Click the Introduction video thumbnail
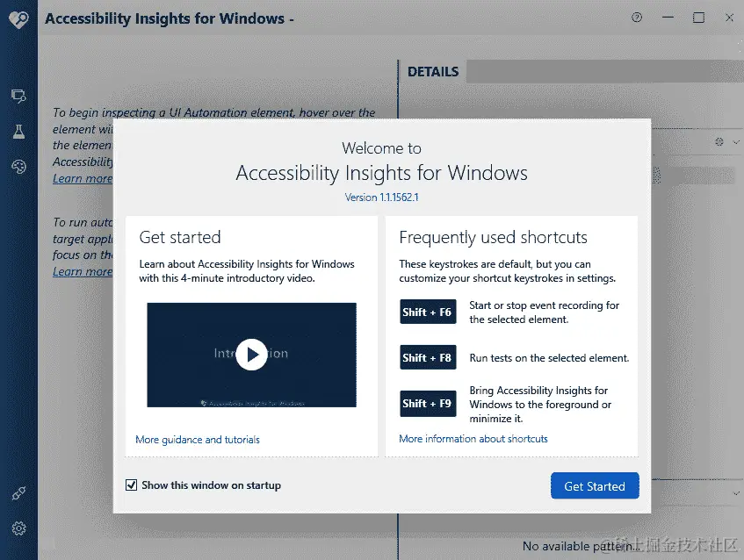The height and width of the screenshot is (560, 744). click(252, 355)
